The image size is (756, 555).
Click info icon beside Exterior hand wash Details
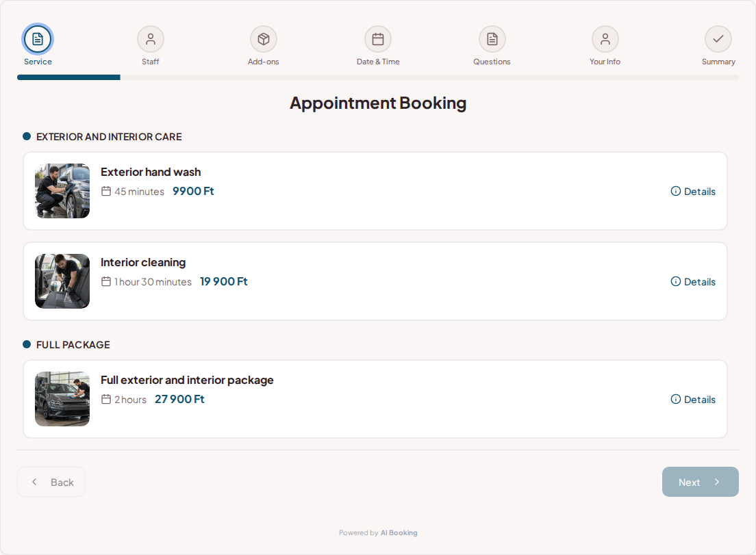click(x=676, y=191)
